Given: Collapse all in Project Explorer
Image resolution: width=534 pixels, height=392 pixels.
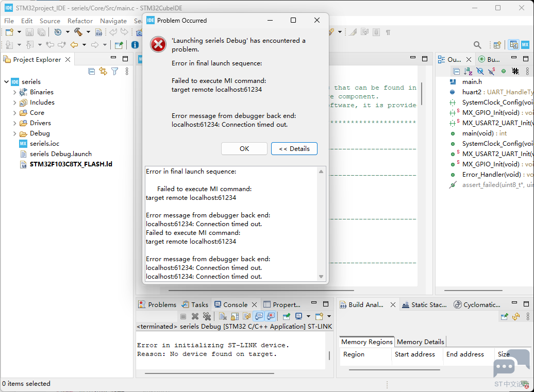Looking at the screenshot, I should 91,71.
